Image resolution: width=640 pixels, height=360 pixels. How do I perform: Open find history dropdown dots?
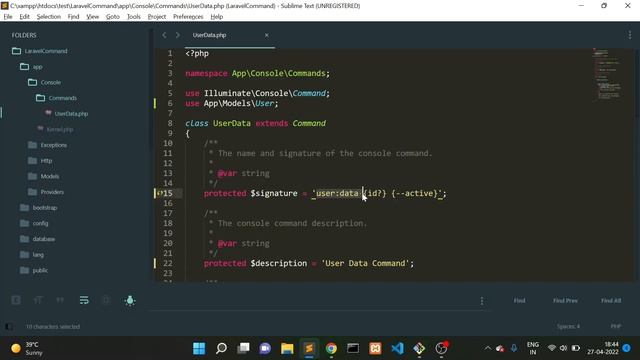pyautogui.click(x=482, y=301)
